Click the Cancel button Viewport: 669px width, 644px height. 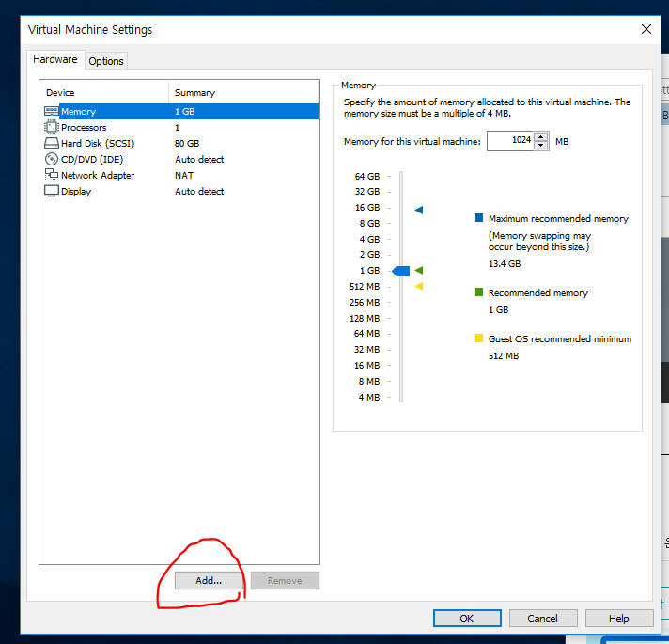[543, 619]
